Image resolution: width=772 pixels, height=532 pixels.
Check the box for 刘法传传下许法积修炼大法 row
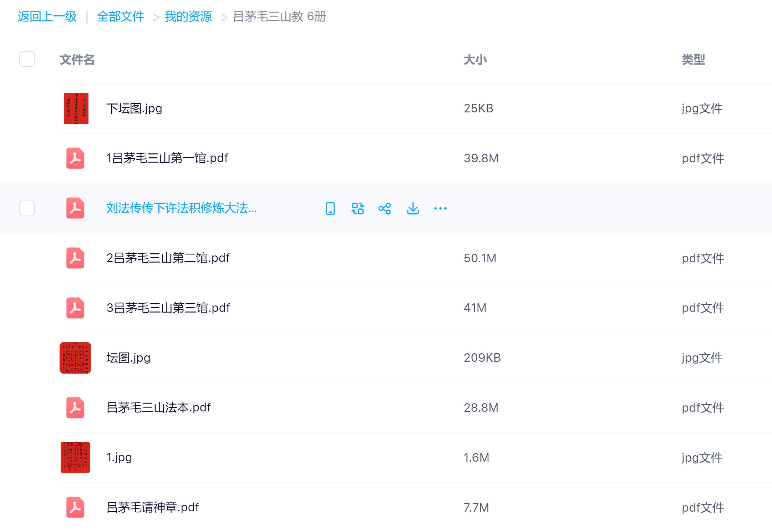pyautogui.click(x=27, y=208)
